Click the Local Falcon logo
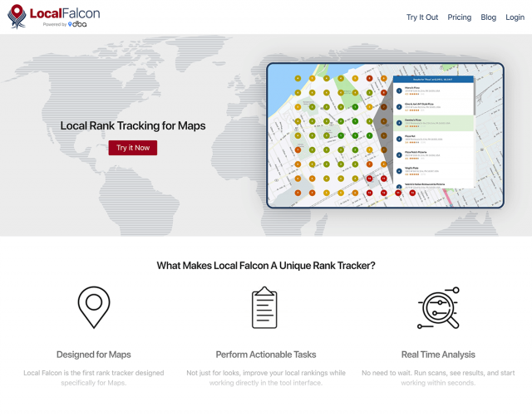Image resolution: width=532 pixels, height=416 pixels. [53, 17]
